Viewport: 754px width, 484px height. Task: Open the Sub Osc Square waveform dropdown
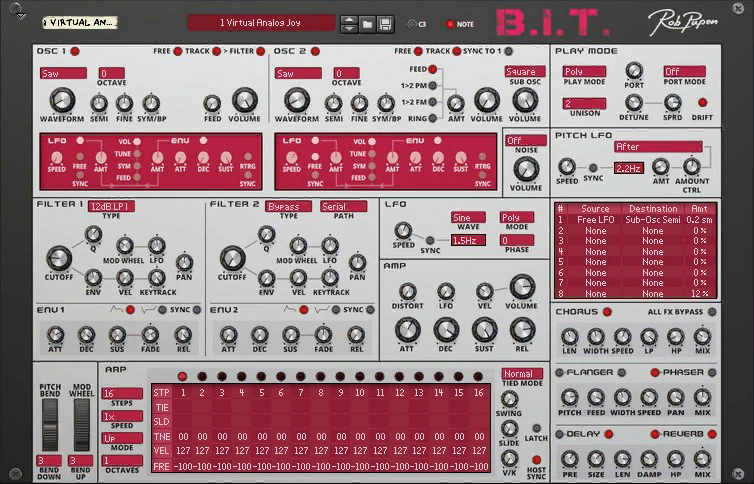[x=525, y=72]
